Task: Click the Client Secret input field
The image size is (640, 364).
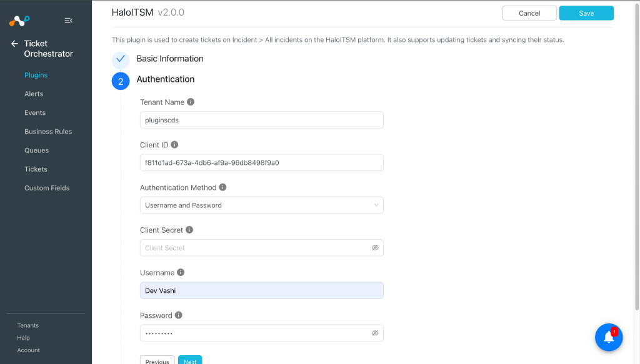Action: 262,248
